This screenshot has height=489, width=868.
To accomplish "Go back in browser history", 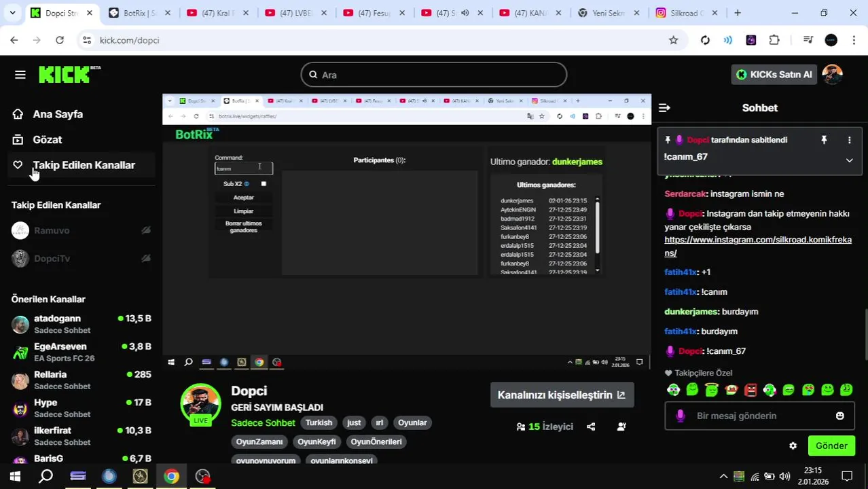I will (14, 40).
